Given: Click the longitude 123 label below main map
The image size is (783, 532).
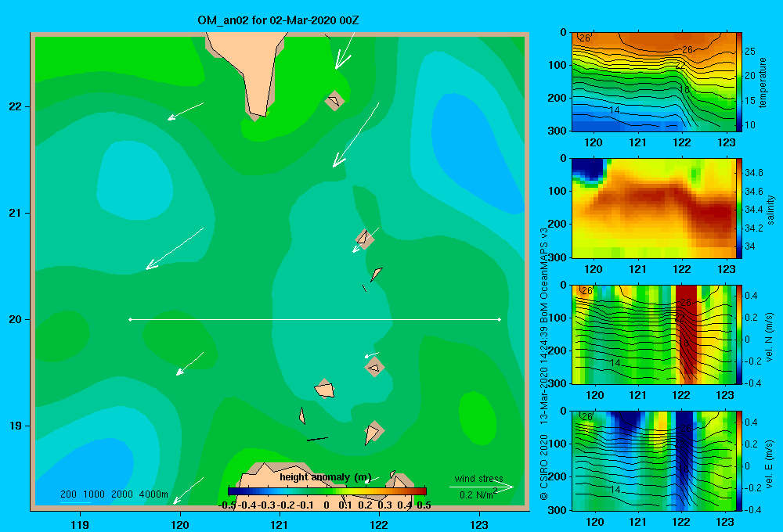Looking at the screenshot, I should [479, 524].
